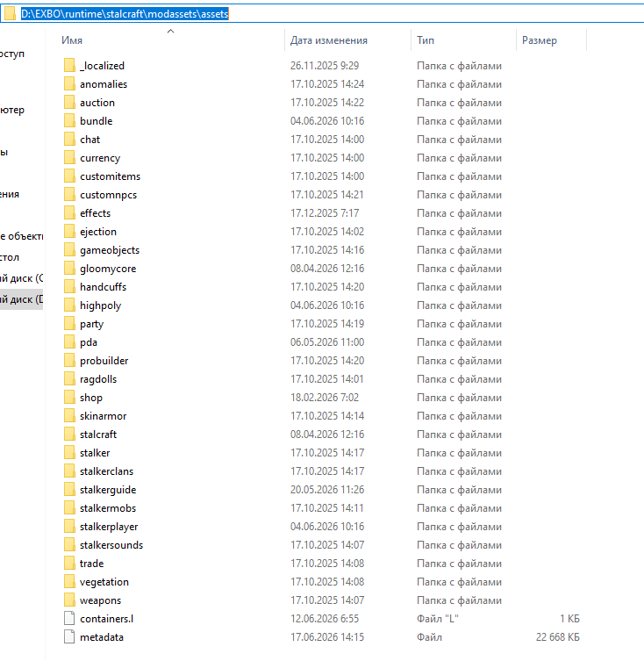Open the ютер computer item in sidebar

tap(12, 110)
